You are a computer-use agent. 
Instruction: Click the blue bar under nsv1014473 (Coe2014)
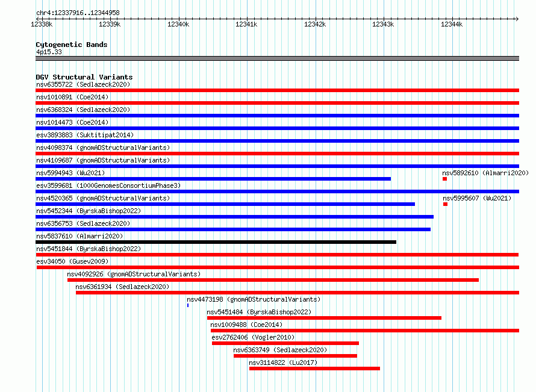[x=277, y=128]
